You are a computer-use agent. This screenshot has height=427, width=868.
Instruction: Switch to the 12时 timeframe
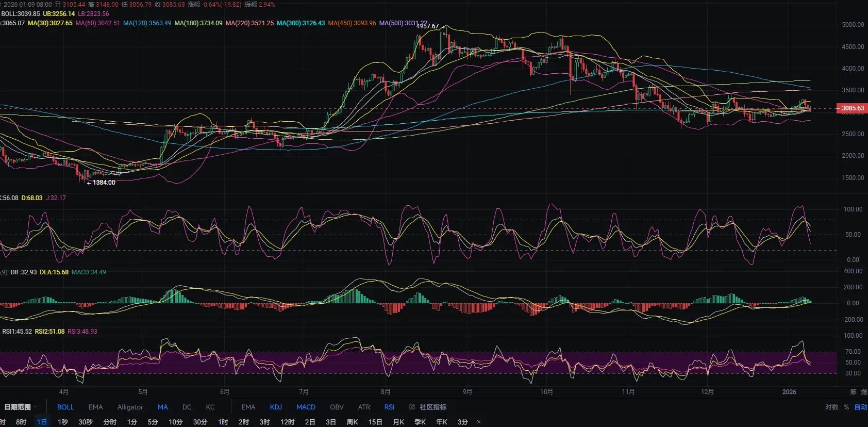click(288, 422)
